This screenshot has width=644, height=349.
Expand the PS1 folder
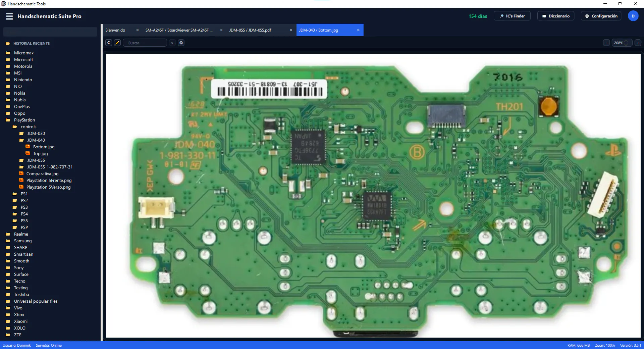click(24, 194)
